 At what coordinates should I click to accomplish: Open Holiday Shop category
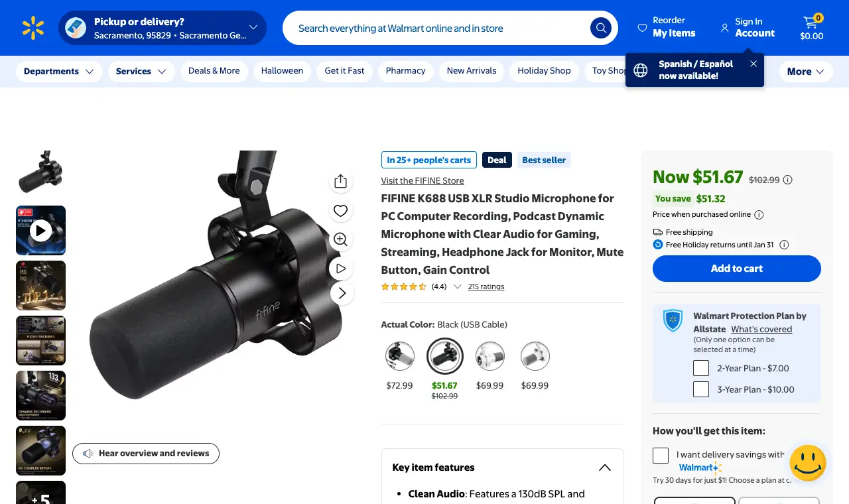coord(544,71)
